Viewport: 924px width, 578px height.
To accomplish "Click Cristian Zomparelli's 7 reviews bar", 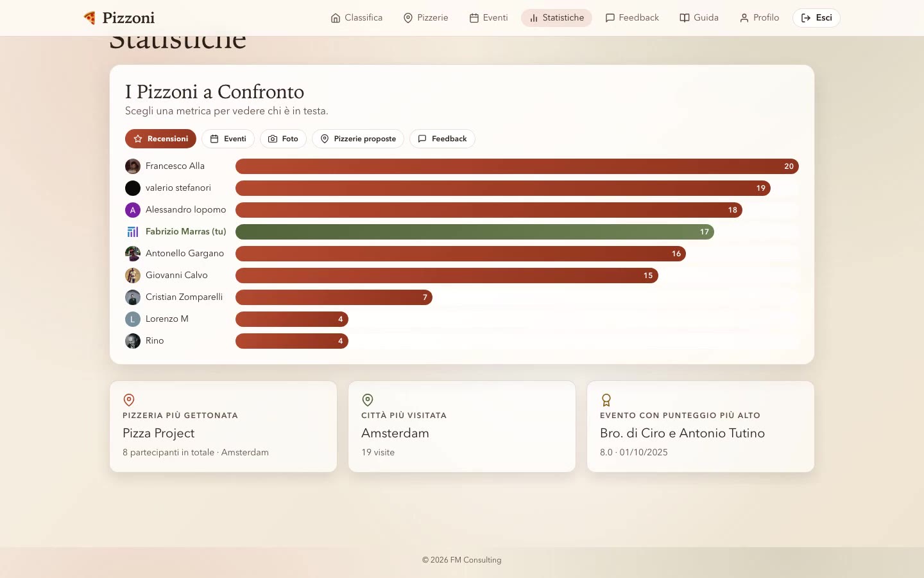I will (x=334, y=297).
